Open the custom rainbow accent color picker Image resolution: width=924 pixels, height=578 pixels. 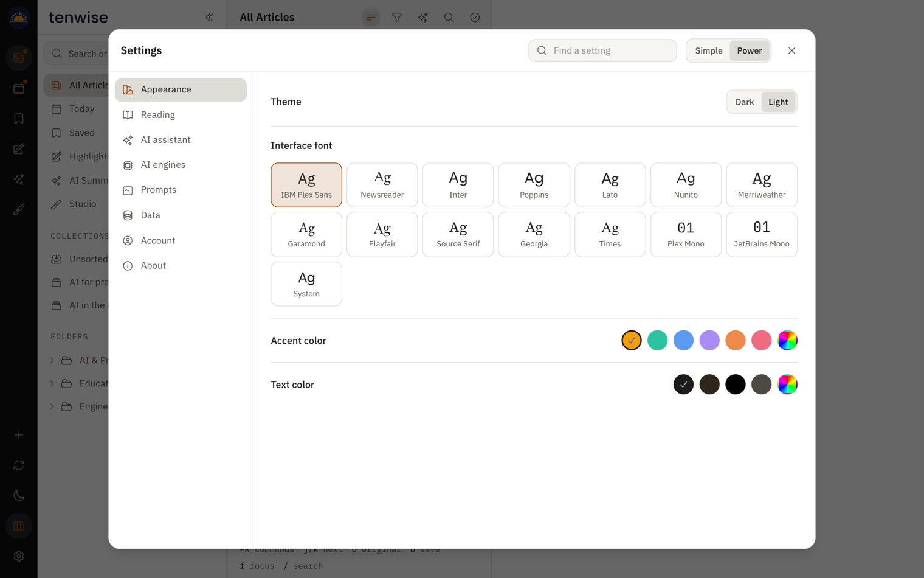point(787,341)
